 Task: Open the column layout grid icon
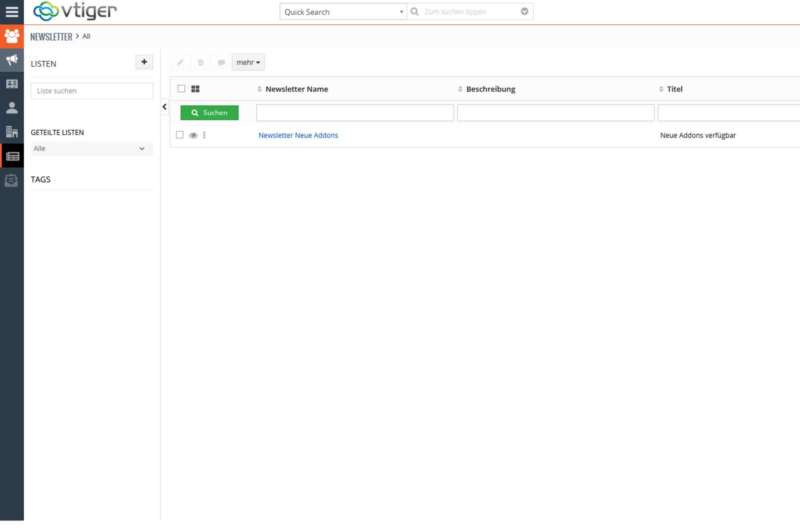click(195, 89)
